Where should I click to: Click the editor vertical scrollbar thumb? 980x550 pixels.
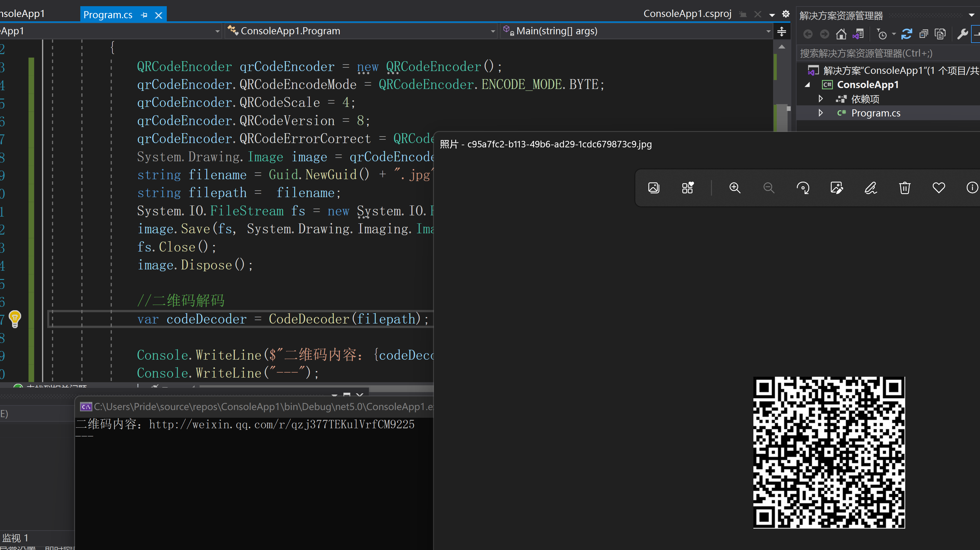tap(782, 118)
